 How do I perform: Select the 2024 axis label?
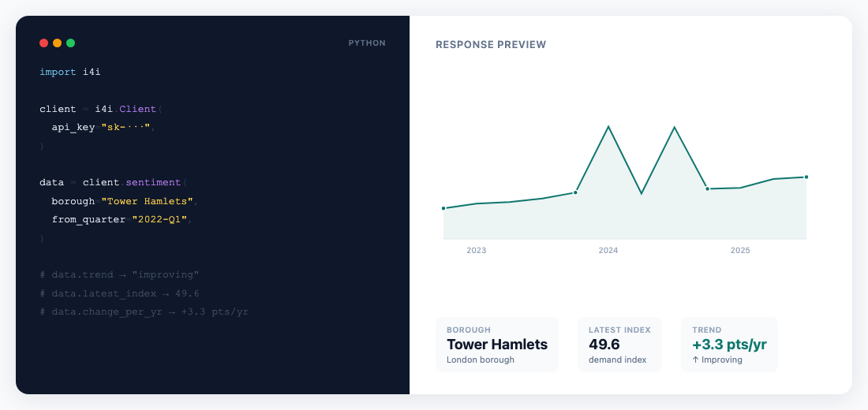[608, 251]
